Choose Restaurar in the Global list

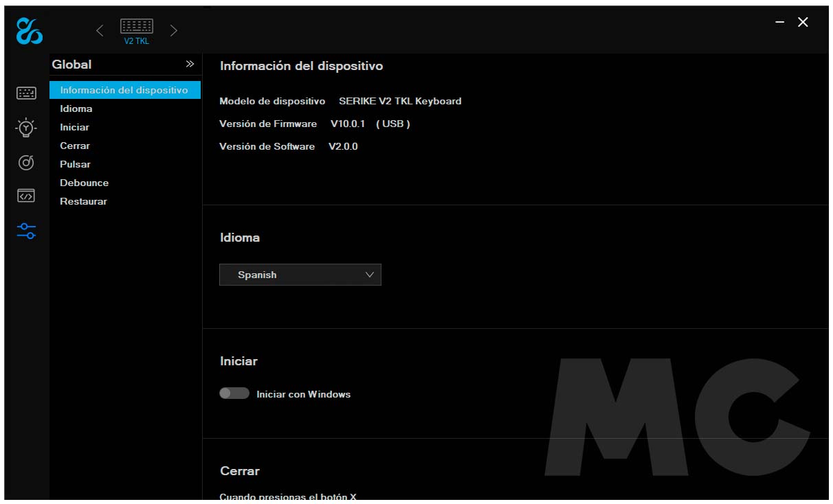(x=83, y=201)
